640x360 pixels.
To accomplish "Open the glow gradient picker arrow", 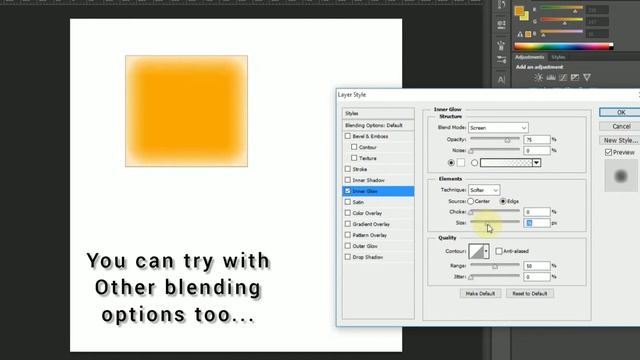I will click(536, 163).
